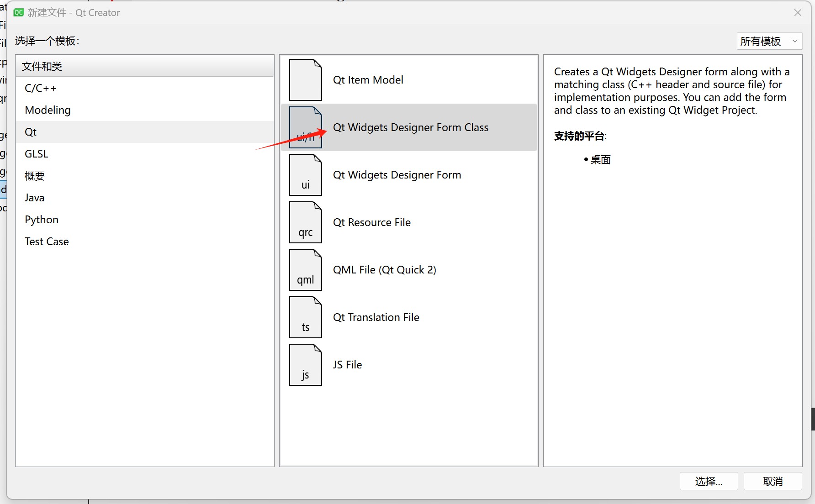Viewport: 815px width, 504px height.
Task: Close the 新建文件 dialog window
Action: coord(798,13)
